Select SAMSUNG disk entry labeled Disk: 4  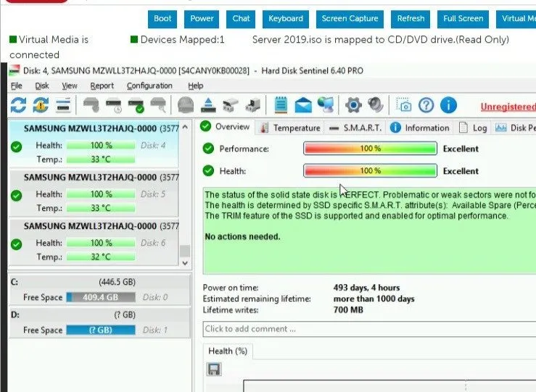tap(94, 143)
